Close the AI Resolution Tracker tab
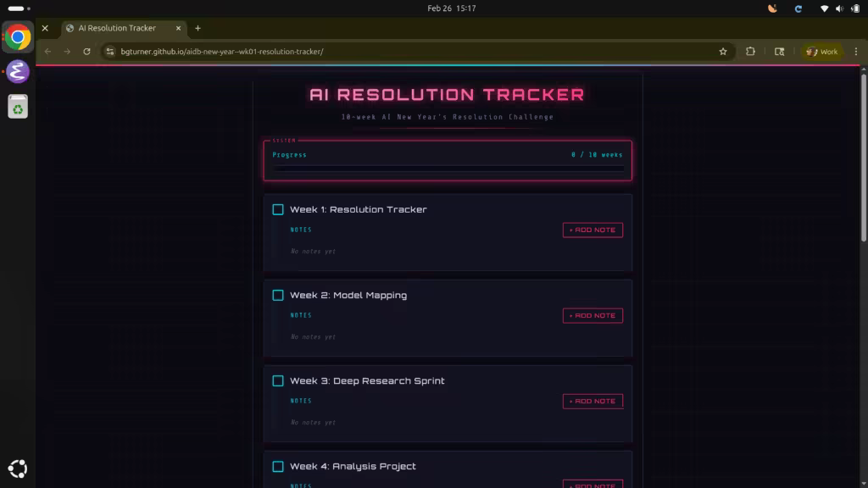The width and height of the screenshot is (868, 488). click(178, 28)
